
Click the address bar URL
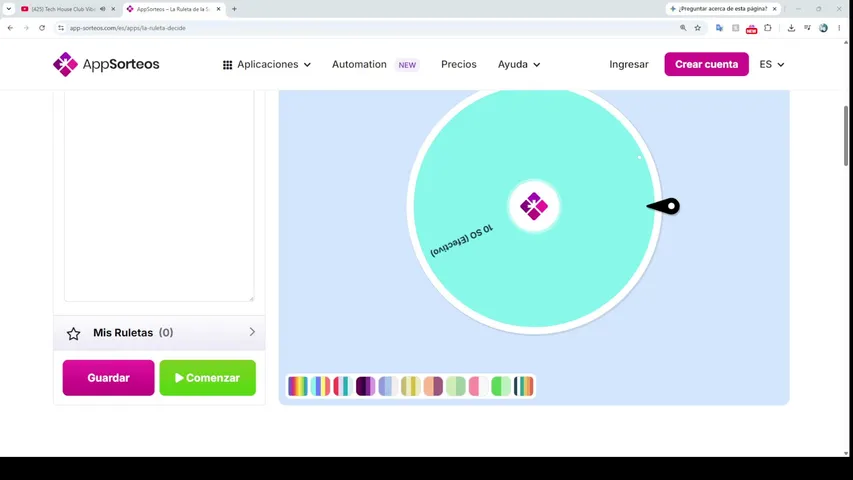pyautogui.click(x=127, y=28)
